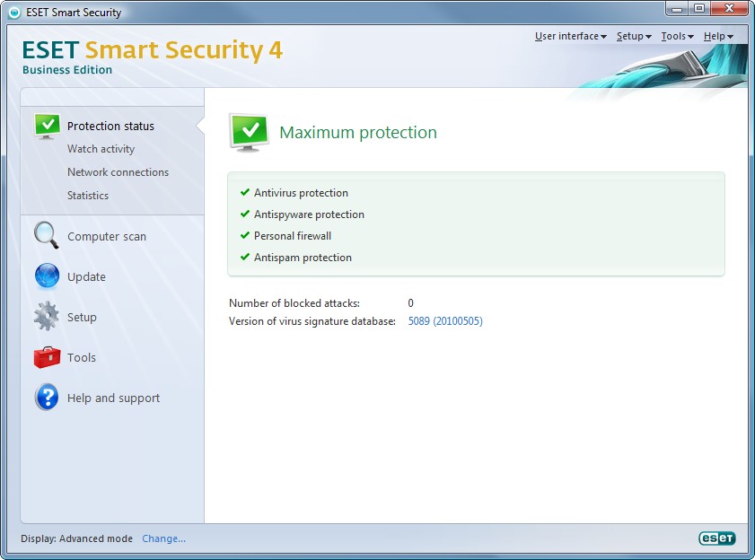This screenshot has height=560, width=755.
Task: Click the Change... display mode link
Action: (x=163, y=538)
